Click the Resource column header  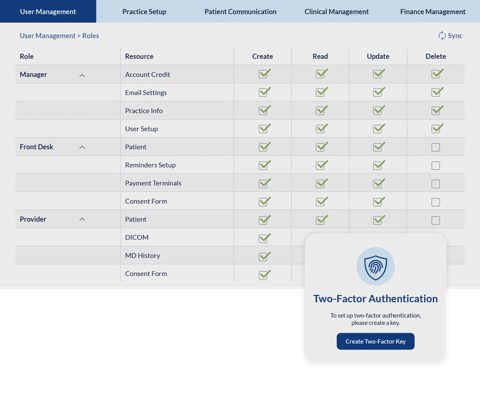(x=139, y=56)
